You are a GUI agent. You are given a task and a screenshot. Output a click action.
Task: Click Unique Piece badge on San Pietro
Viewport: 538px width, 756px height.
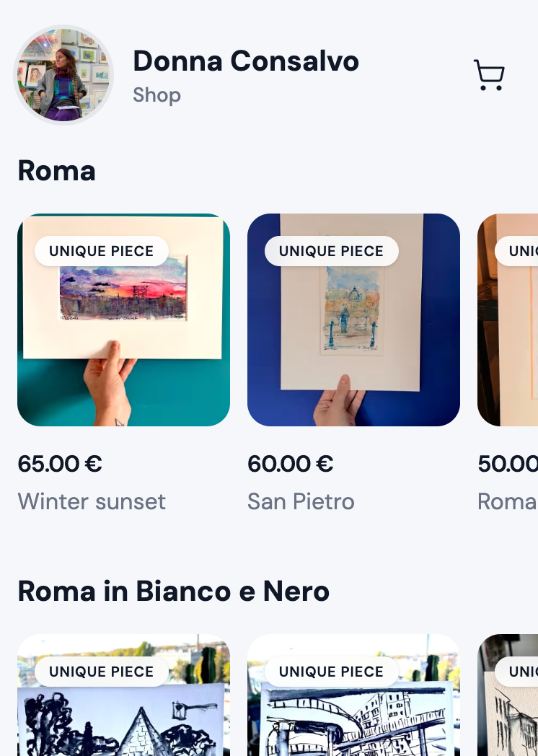click(332, 251)
